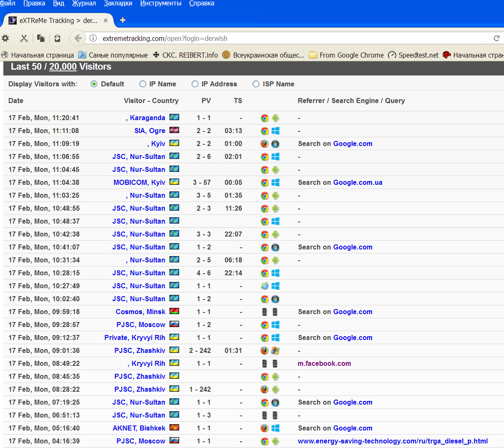Click the Internet Explorer icon in the 10:27:49 row
Screen dimensions: 504x448
[265, 286]
